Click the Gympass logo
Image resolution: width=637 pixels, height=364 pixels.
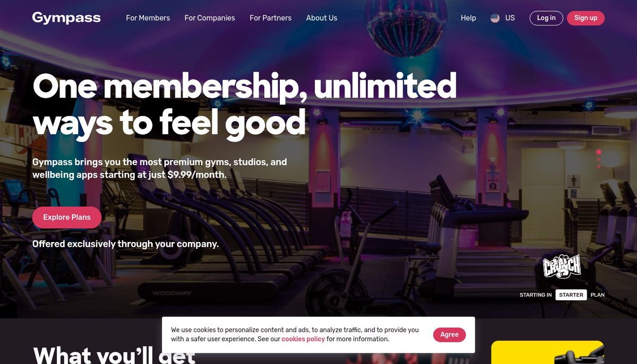66,18
